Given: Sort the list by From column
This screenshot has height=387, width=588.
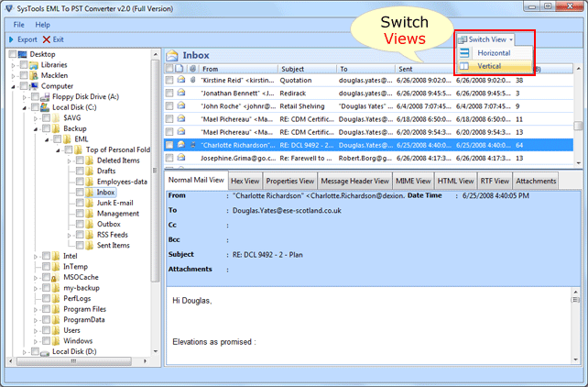Looking at the screenshot, I should click(x=238, y=69).
